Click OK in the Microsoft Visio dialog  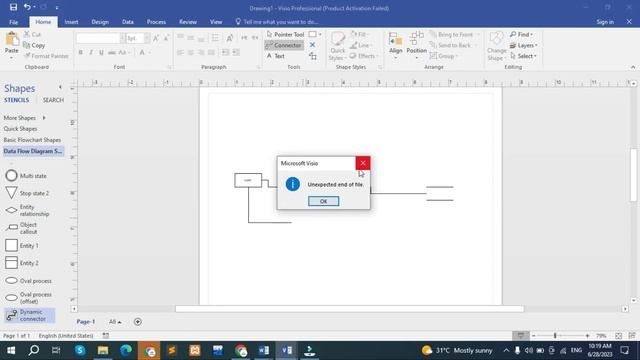pyautogui.click(x=323, y=201)
